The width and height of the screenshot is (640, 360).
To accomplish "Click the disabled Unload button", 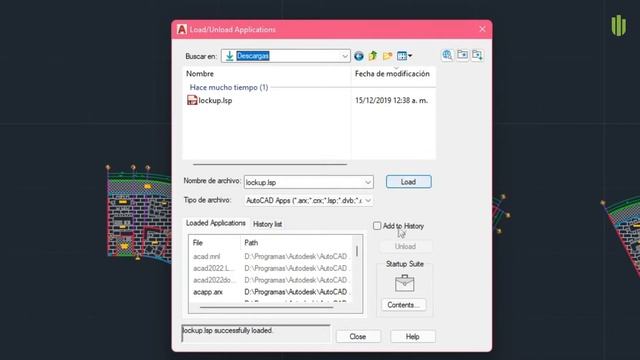I will coord(405,247).
